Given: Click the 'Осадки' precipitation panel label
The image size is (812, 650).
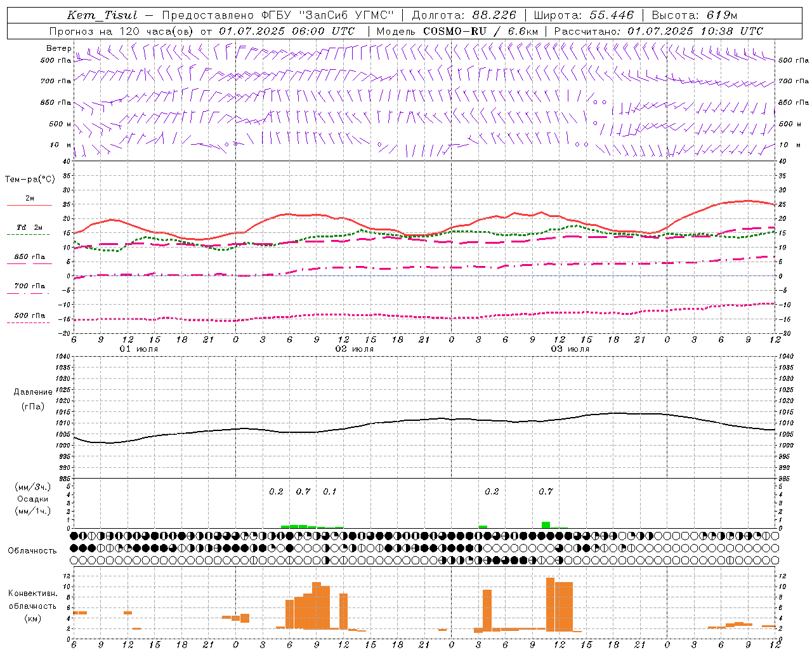Looking at the screenshot, I should point(33,499).
